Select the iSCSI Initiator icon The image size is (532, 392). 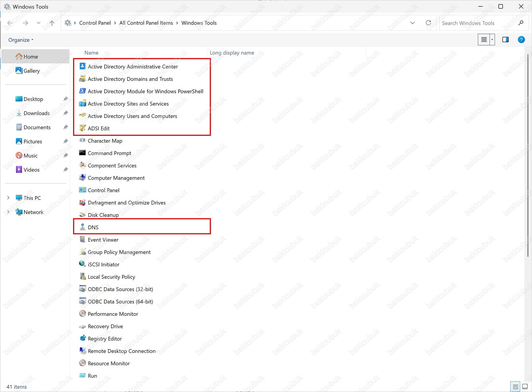coord(82,264)
